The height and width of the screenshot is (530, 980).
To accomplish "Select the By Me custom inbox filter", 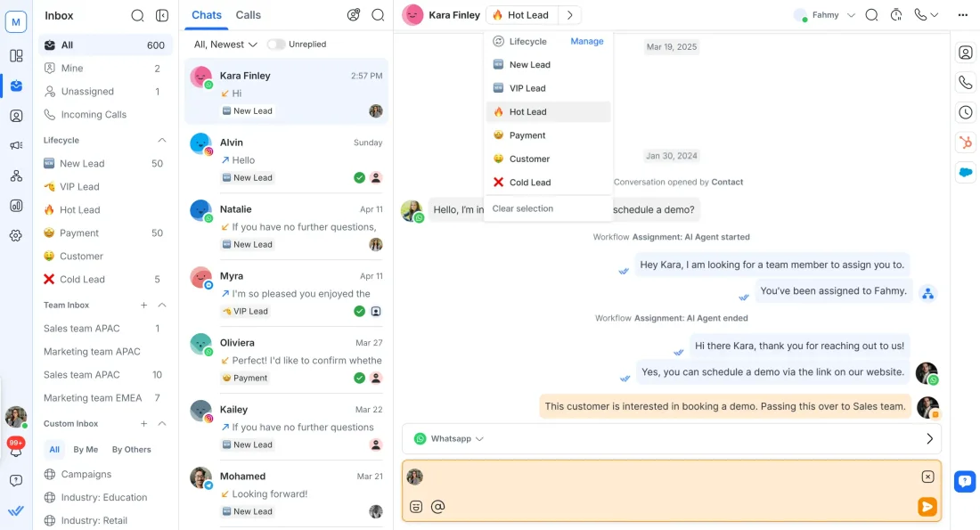I will [86, 450].
